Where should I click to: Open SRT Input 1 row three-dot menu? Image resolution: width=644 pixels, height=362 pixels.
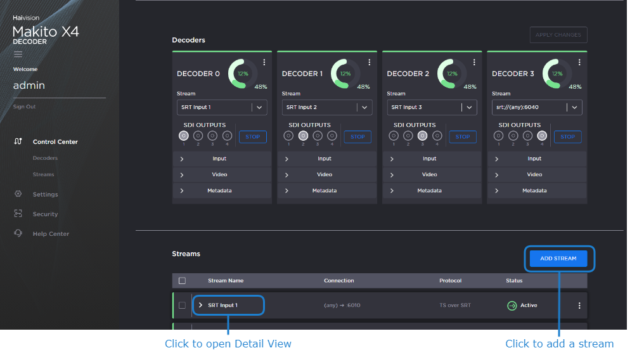[579, 306]
